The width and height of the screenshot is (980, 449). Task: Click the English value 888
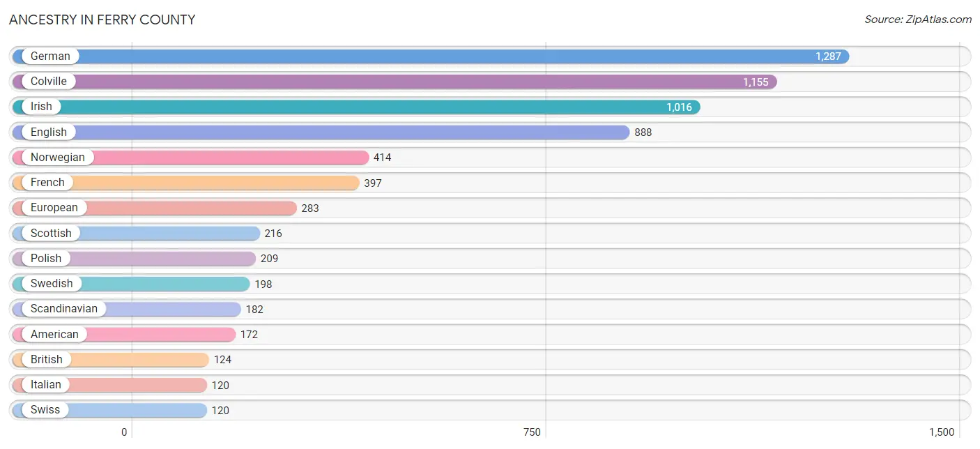(x=643, y=132)
